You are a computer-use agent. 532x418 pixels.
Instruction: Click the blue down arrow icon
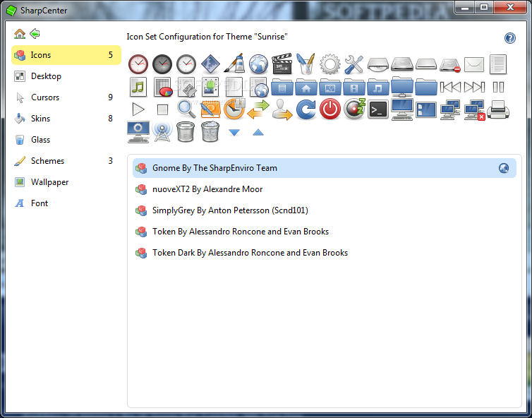pos(234,133)
